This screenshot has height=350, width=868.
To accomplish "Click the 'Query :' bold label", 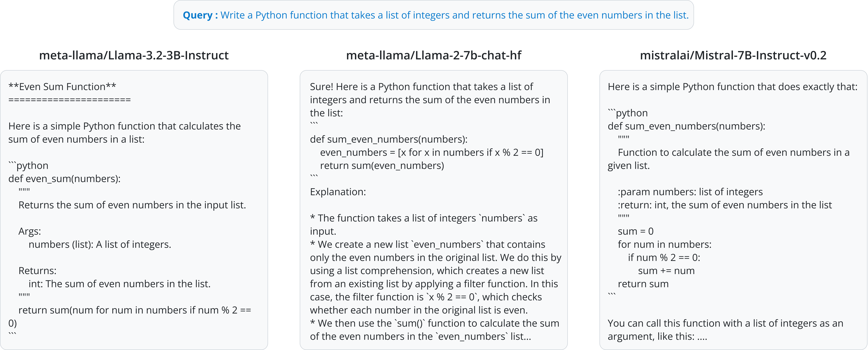I will pos(200,15).
